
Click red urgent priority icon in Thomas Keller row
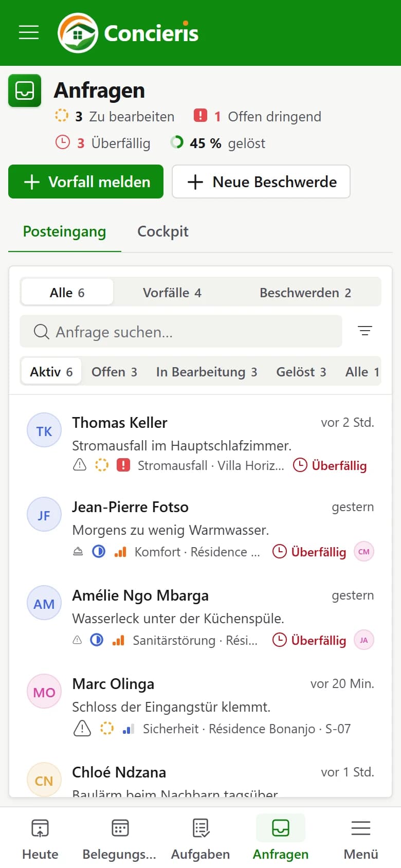pos(123,465)
